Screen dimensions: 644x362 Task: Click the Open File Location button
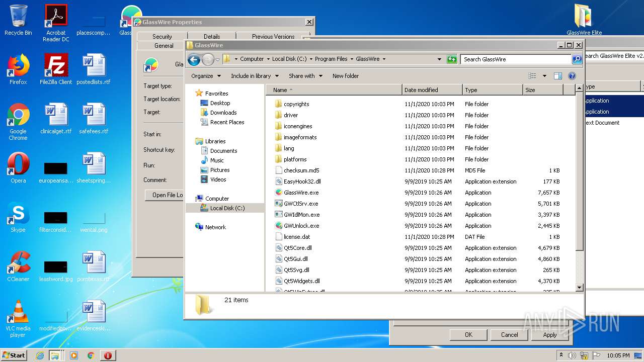pyautogui.click(x=165, y=195)
